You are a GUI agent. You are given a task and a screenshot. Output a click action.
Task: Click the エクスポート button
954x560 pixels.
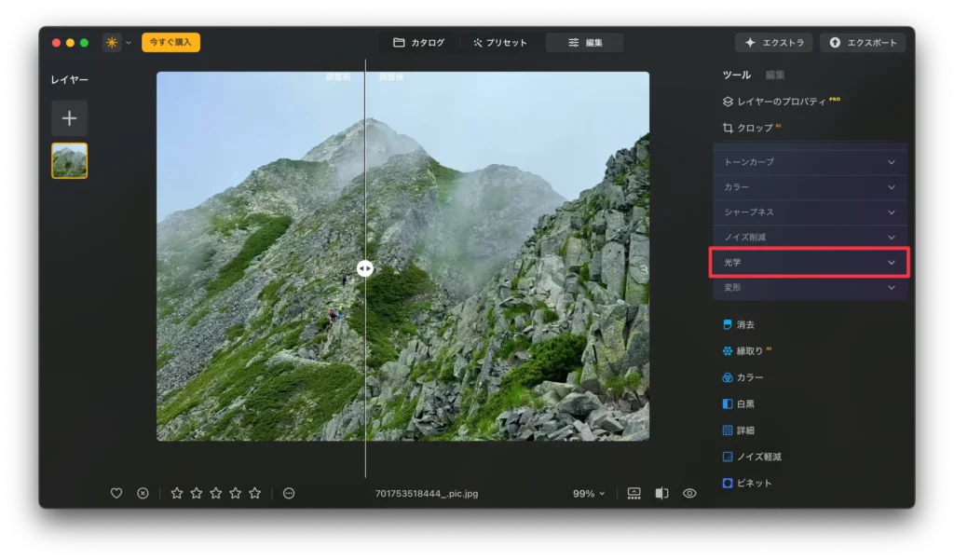tap(862, 41)
